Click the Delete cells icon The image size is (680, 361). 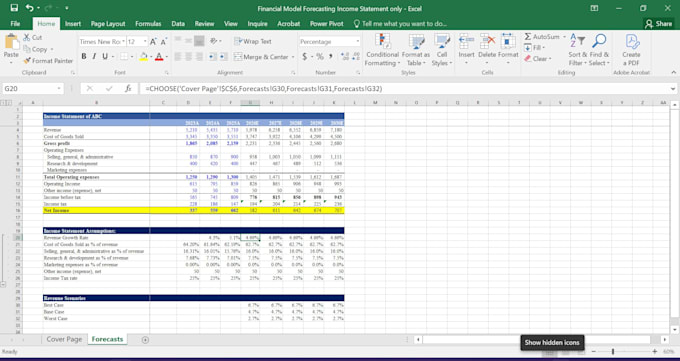(487, 42)
